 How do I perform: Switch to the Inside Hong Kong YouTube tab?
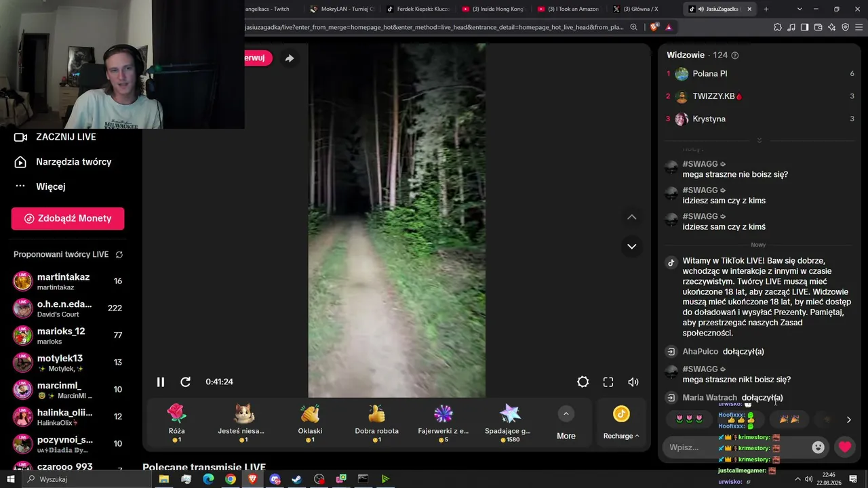click(x=493, y=9)
